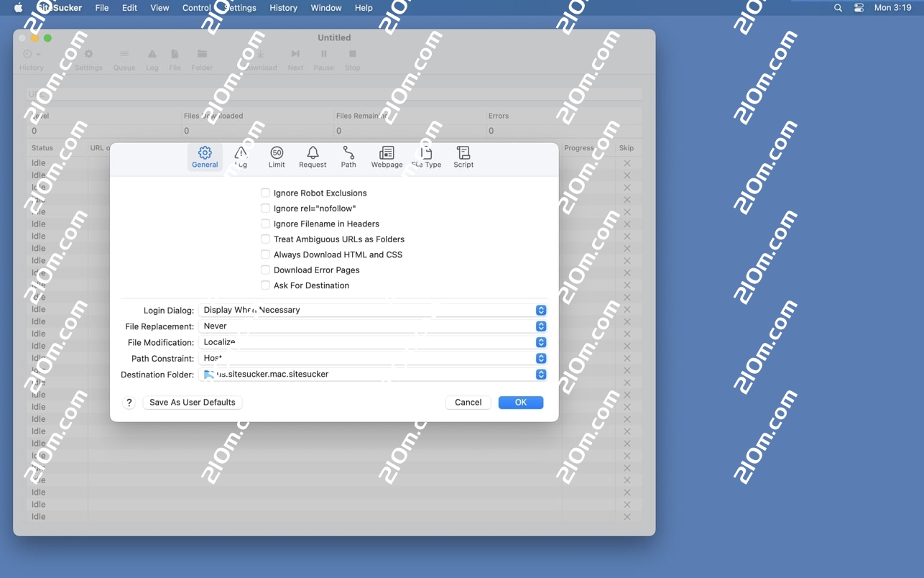Open the Webpage settings pane
The width and height of the screenshot is (924, 578).
coord(387,157)
